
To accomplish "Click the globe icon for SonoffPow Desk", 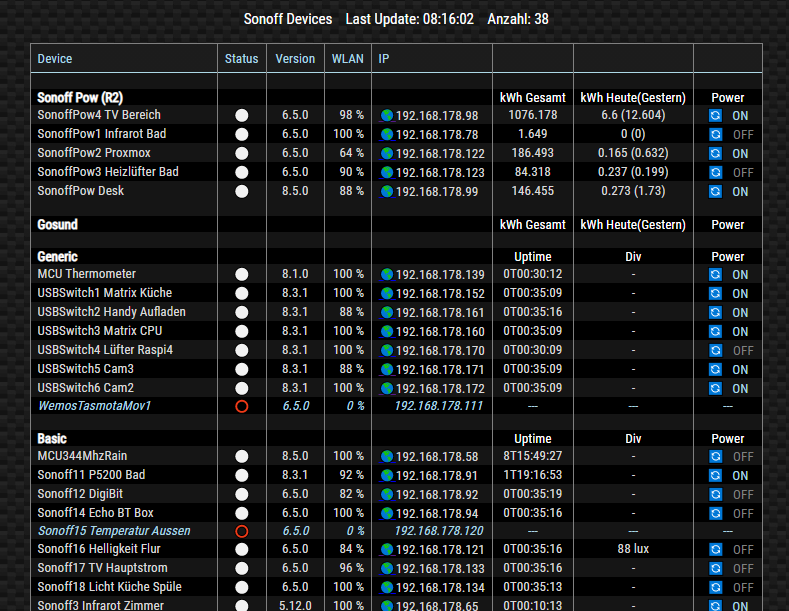I will [x=386, y=191].
